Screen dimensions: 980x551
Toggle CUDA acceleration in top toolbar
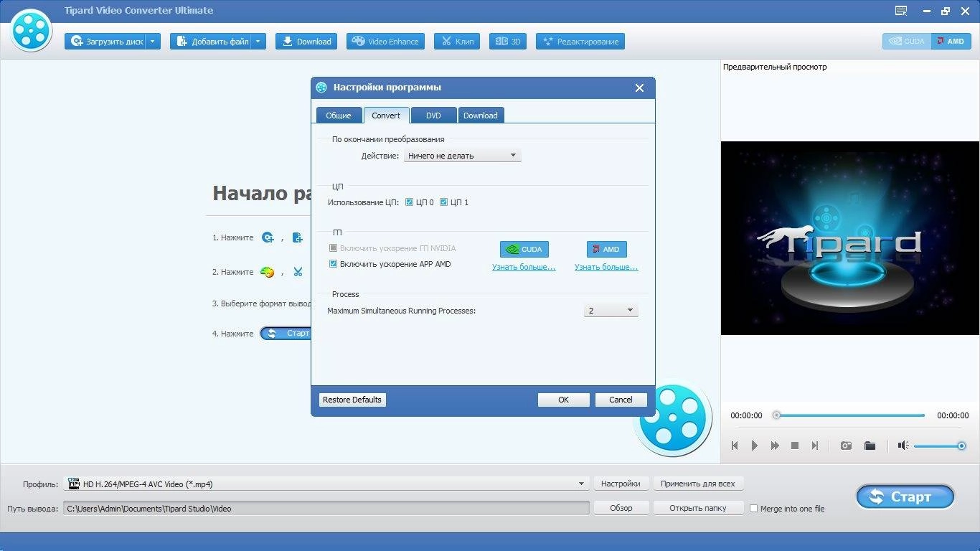click(907, 41)
